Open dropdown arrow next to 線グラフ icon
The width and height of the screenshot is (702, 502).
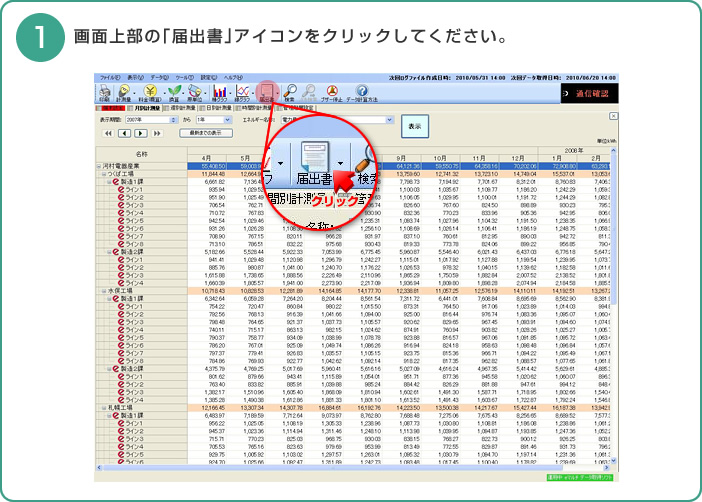(x=253, y=93)
